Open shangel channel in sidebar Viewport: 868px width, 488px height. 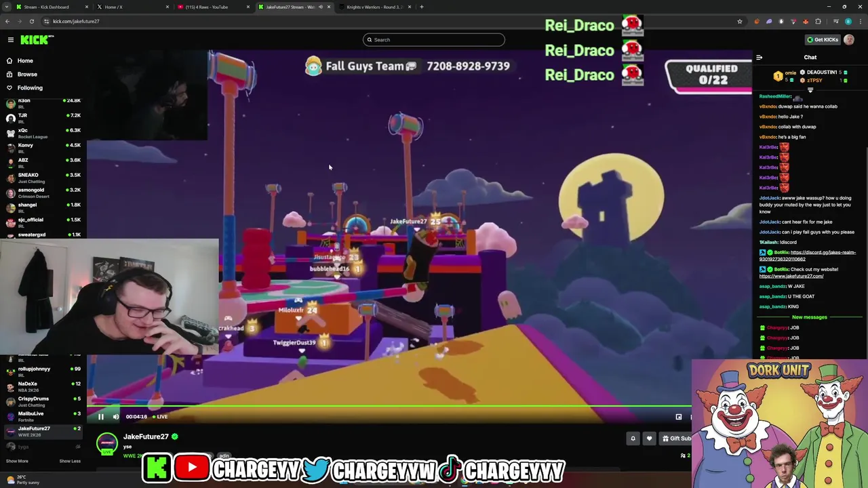tap(42, 207)
